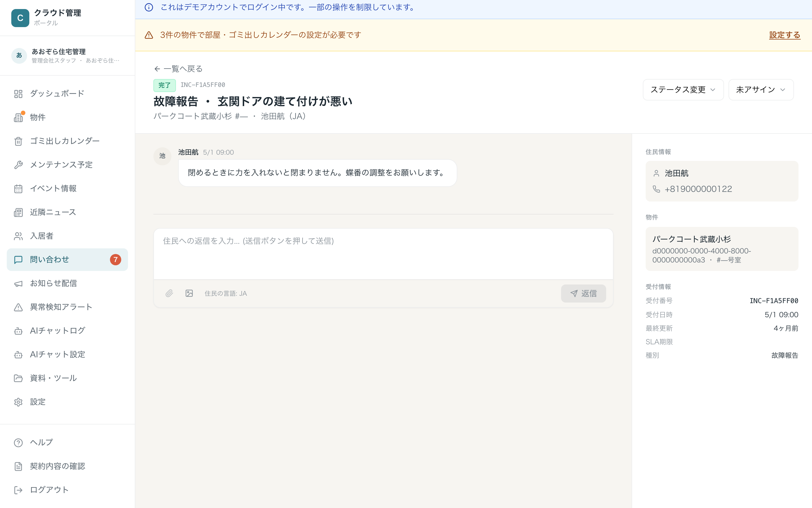Click the 近隣ニュース newspaper icon
The image size is (812, 508).
pyautogui.click(x=18, y=212)
